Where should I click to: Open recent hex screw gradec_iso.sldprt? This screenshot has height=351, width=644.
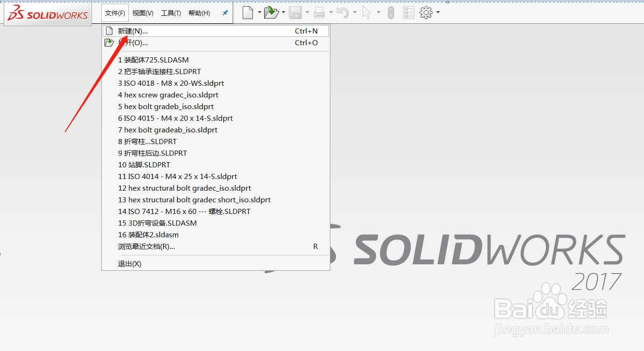coord(216,95)
